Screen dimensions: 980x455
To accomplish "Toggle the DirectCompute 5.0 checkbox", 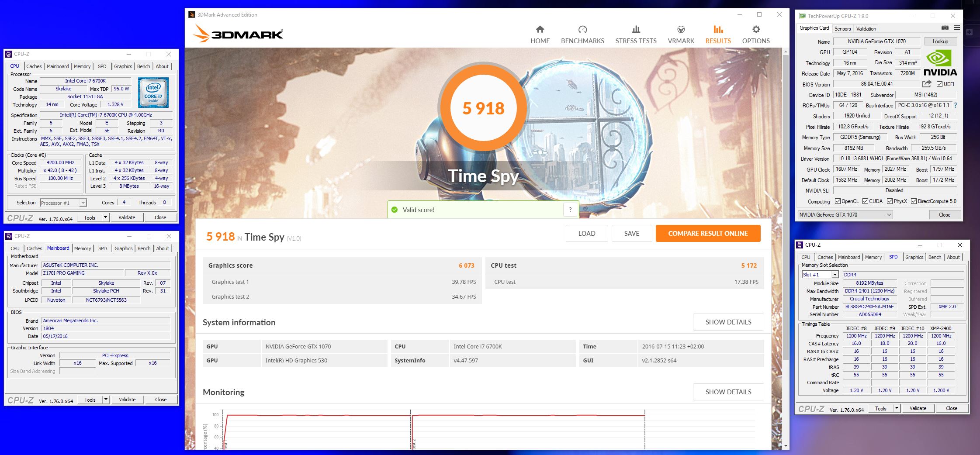I will click(914, 201).
